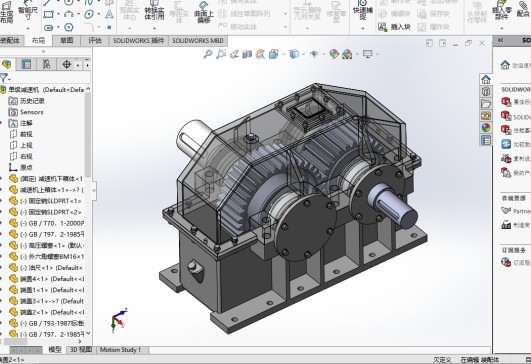The image size is (531, 364).
Task: Open the ConfigurationManager tab icon
Action: [x=46, y=64]
